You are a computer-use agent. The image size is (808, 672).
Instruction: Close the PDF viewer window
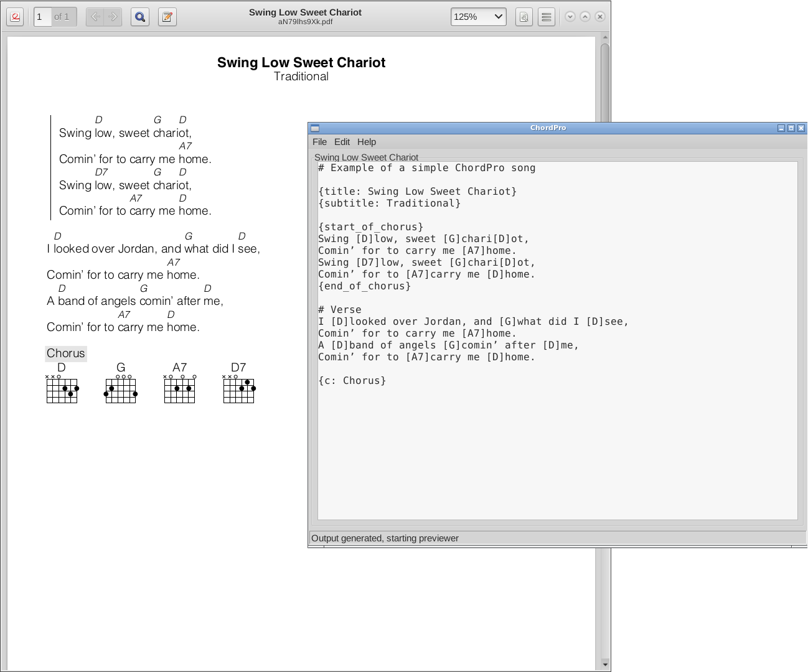[600, 17]
